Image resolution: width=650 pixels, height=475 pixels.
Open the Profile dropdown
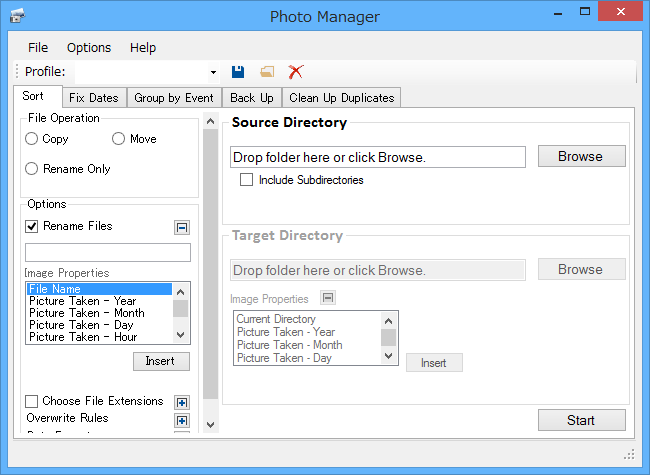point(213,72)
